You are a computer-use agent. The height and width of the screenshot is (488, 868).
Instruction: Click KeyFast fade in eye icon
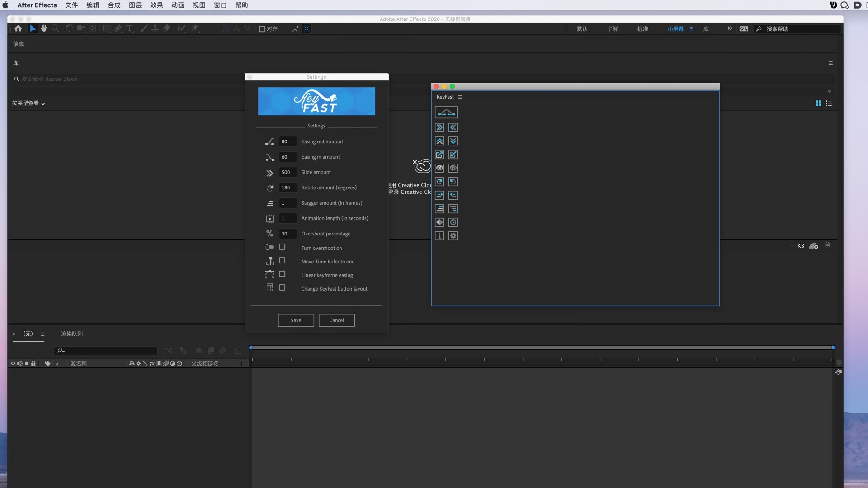tap(439, 168)
